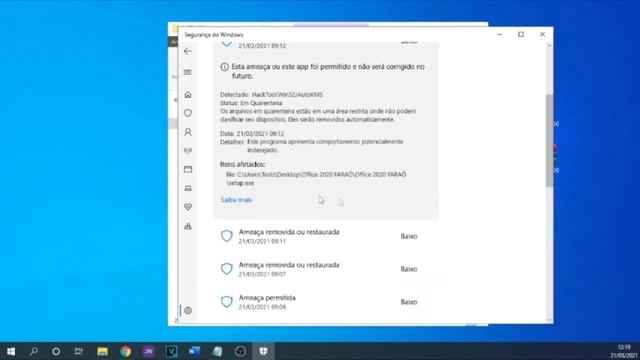The image size is (640, 360).
Task: Open Account protection person icon
Action: tap(188, 132)
